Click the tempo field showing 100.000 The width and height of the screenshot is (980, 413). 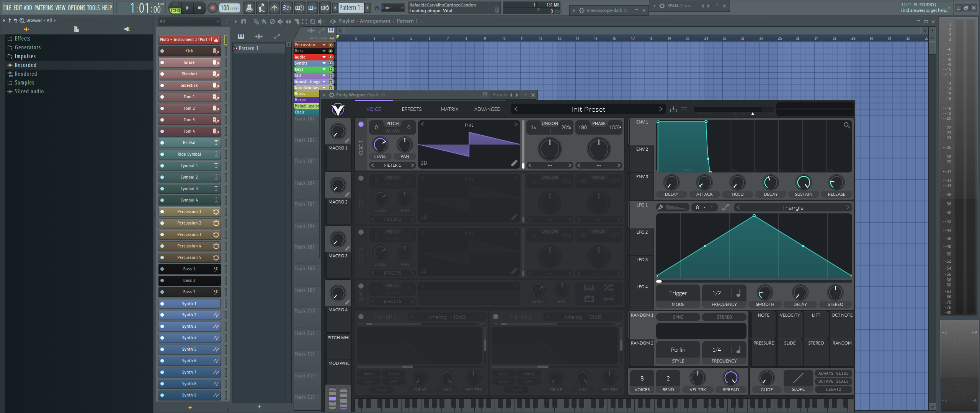(230, 8)
